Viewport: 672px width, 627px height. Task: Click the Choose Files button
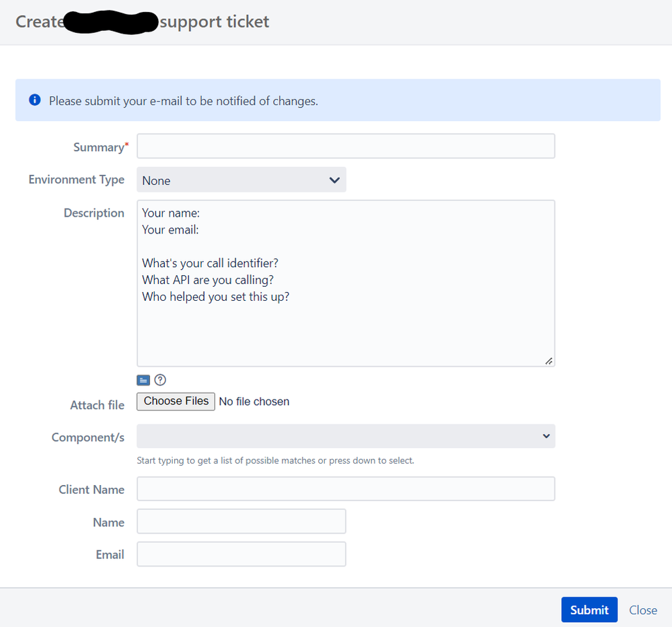tap(176, 402)
